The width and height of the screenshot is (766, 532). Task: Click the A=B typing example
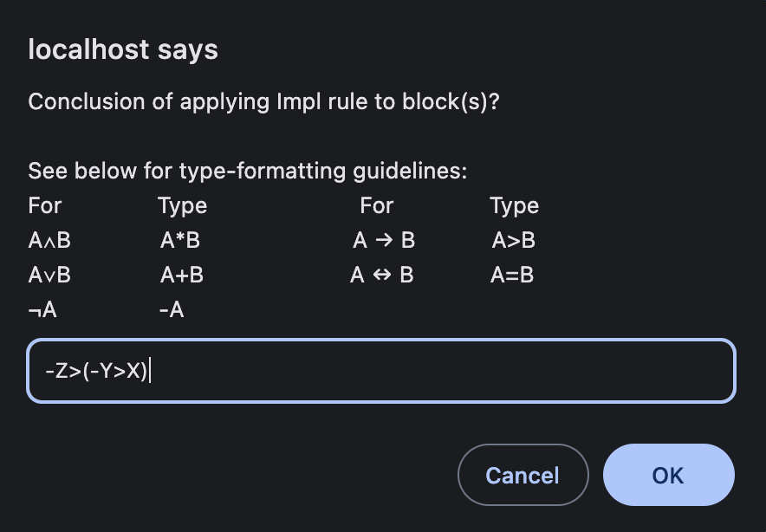512,275
